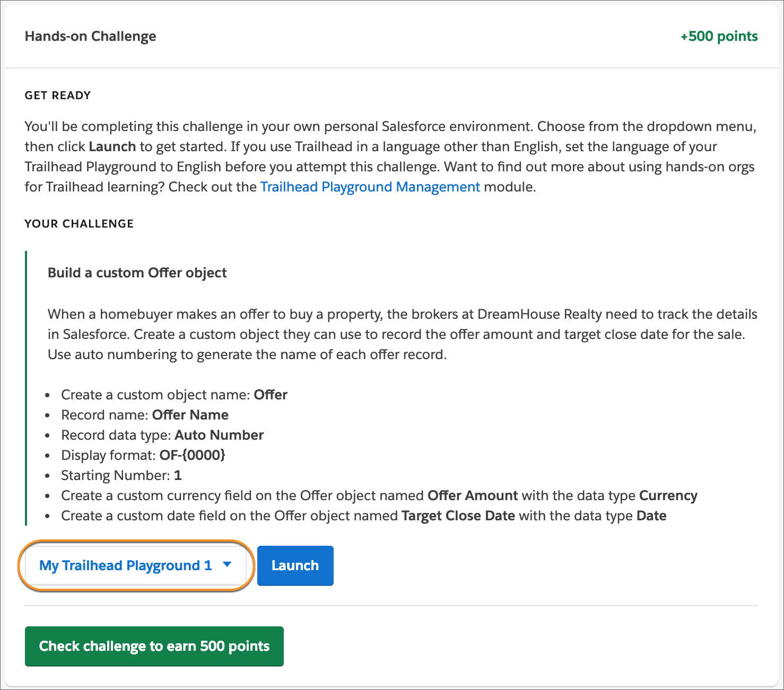
Task: Click the DreamHouse Realty description paragraph
Action: 403,334
